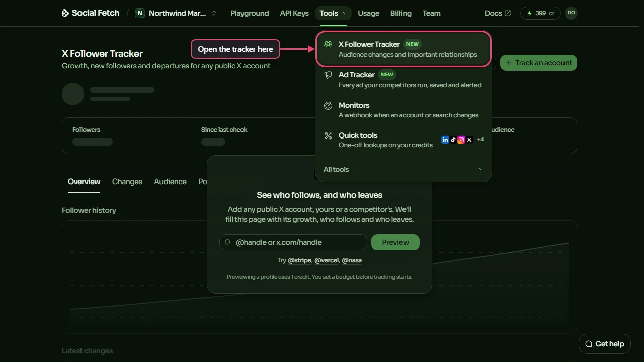Open the Docs external link
The image size is (644, 362).
(498, 13)
